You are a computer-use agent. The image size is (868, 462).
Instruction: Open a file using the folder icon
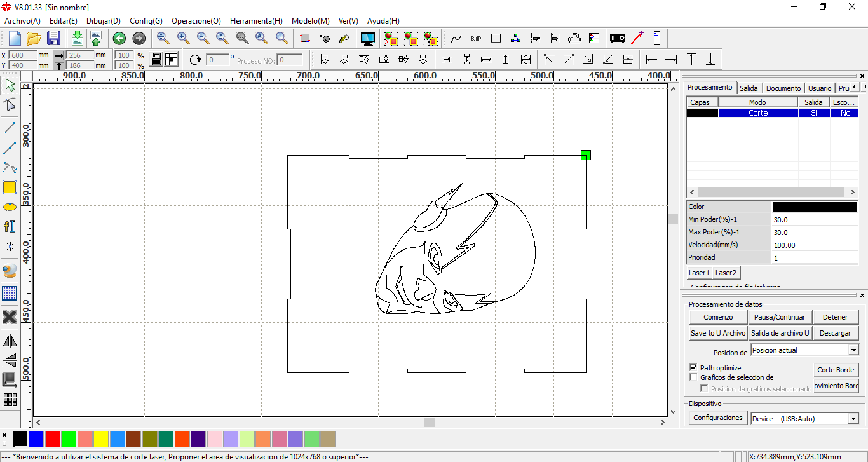(34, 38)
